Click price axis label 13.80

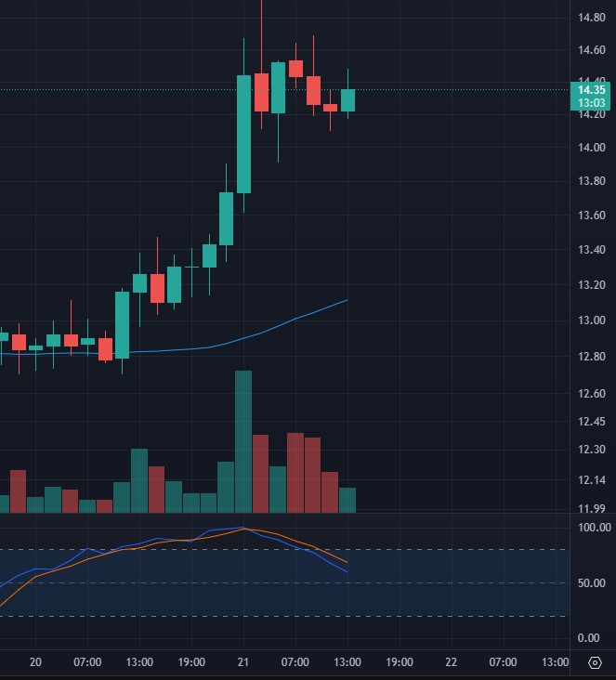click(591, 181)
